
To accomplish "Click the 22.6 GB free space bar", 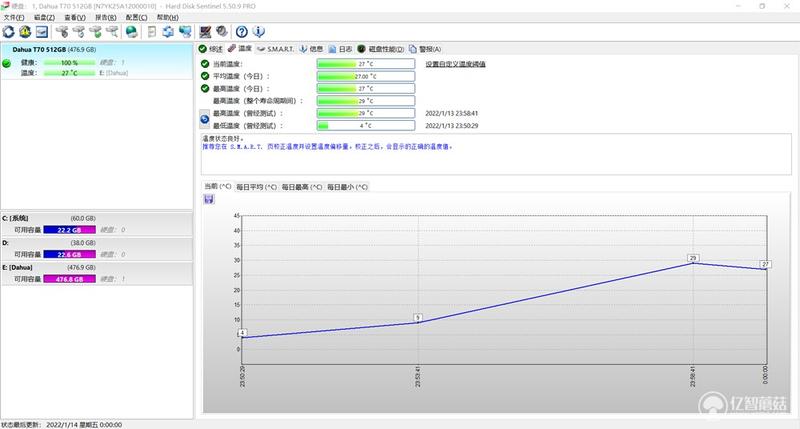I will point(69,255).
